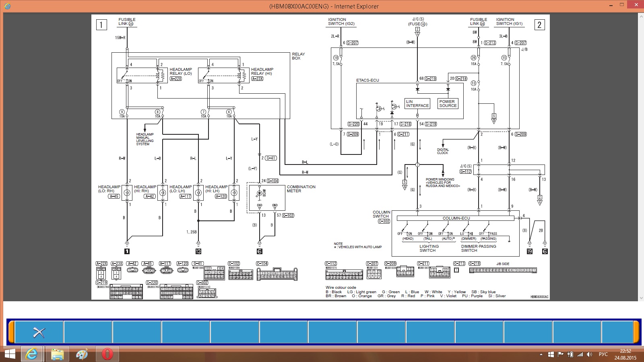This screenshot has width=644, height=362.
Task: Expand the hidden tray icons arrow
Action: tap(541, 354)
